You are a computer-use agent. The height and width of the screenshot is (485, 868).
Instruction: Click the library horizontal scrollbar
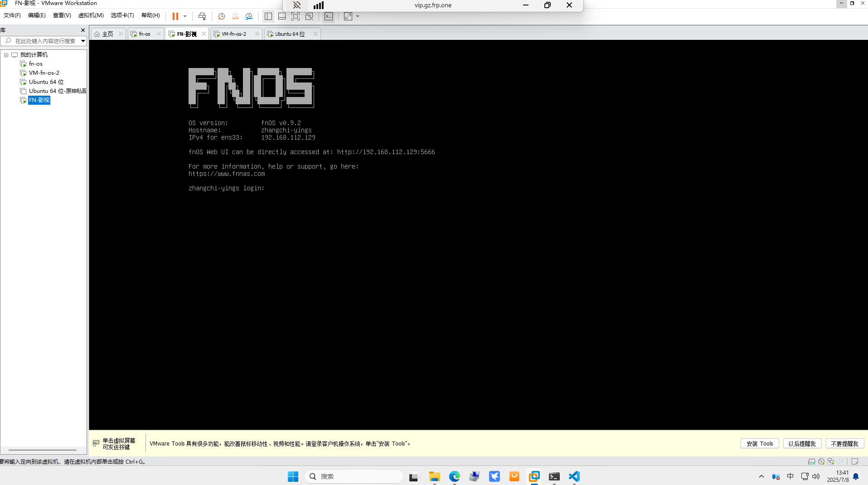[x=43, y=450]
